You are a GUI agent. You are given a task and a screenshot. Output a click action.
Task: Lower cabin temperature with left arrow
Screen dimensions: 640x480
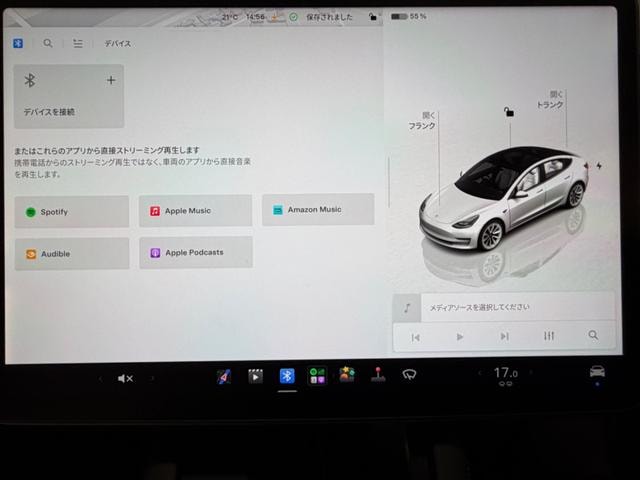(x=480, y=373)
